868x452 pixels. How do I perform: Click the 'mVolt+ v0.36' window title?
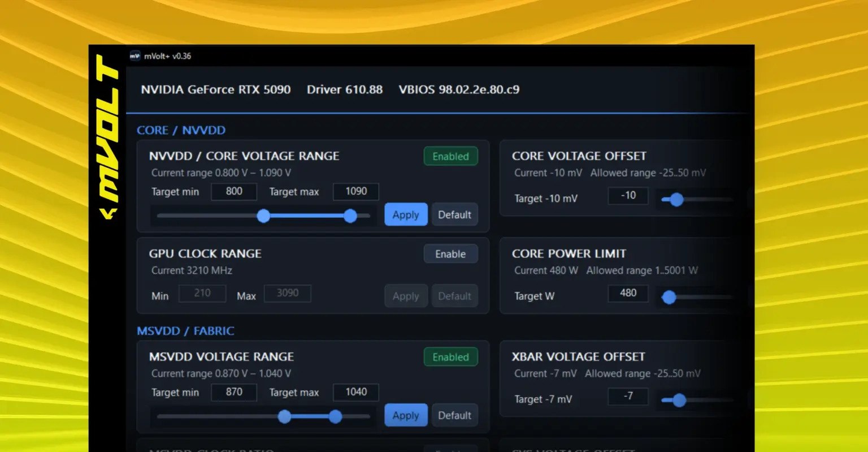[167, 56]
